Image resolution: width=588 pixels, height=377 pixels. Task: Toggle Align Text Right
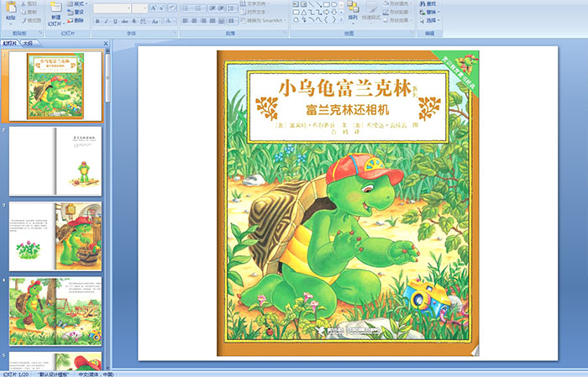pyautogui.click(x=203, y=21)
